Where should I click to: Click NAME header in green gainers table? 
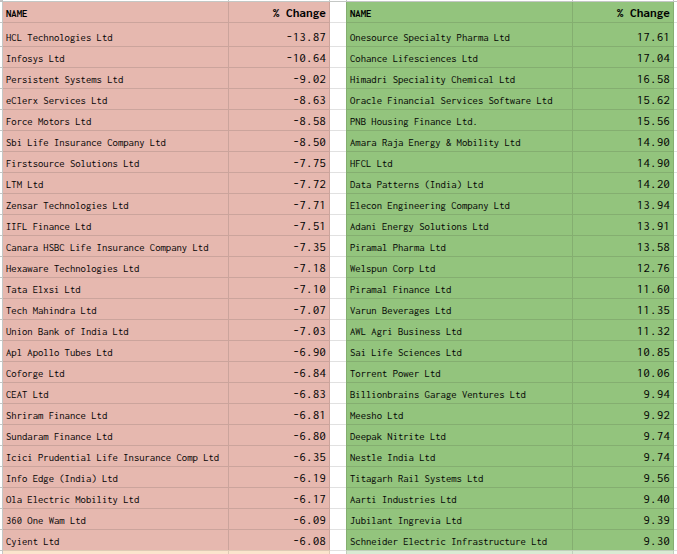coord(360,14)
